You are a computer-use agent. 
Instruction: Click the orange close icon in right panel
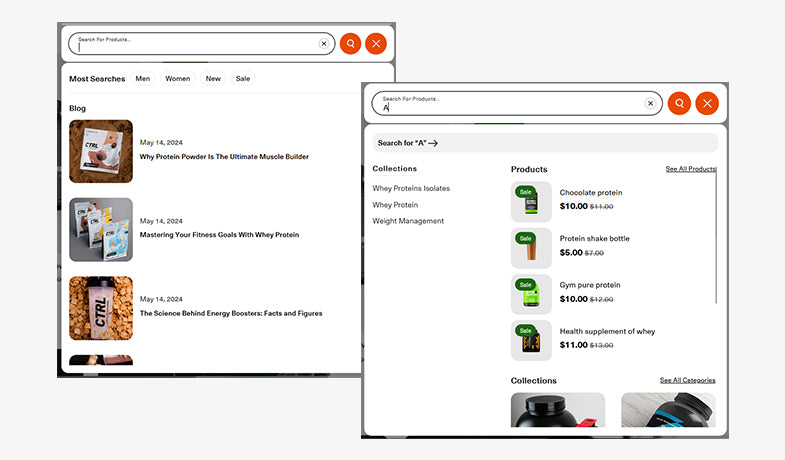[x=707, y=103]
